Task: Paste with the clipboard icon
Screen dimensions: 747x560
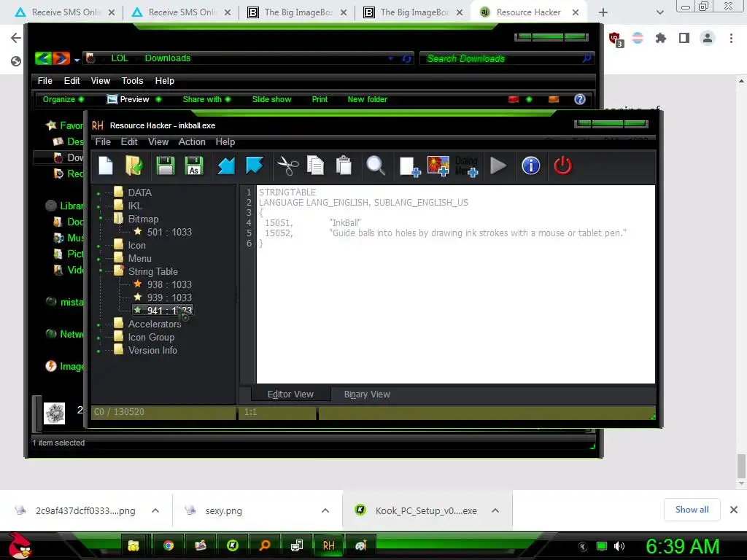Action: (344, 166)
